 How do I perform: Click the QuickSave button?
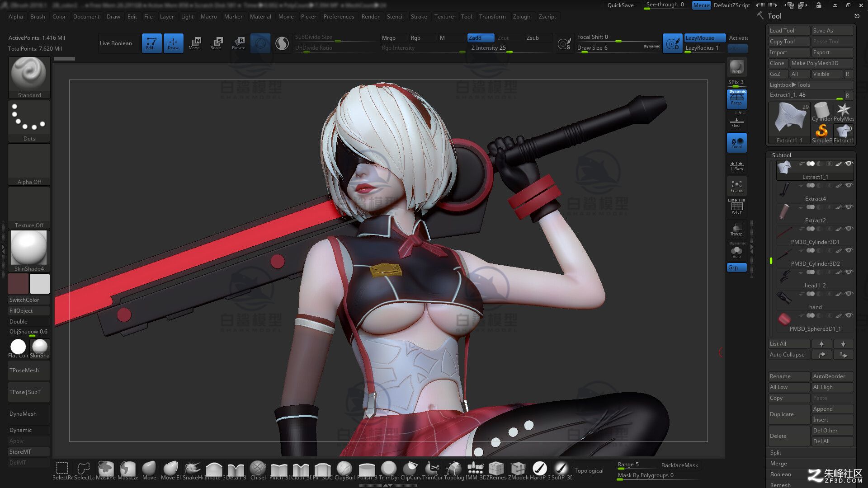coord(620,5)
